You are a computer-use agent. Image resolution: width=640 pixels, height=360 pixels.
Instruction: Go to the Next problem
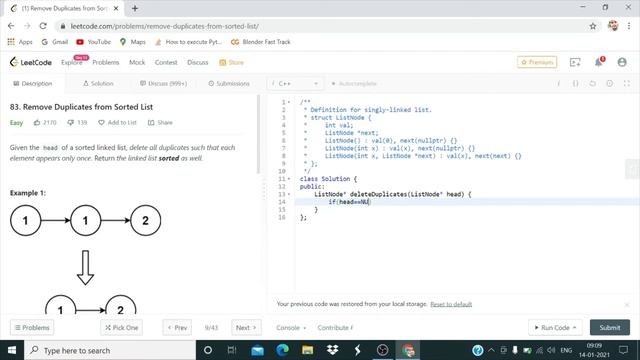pyautogui.click(x=246, y=327)
